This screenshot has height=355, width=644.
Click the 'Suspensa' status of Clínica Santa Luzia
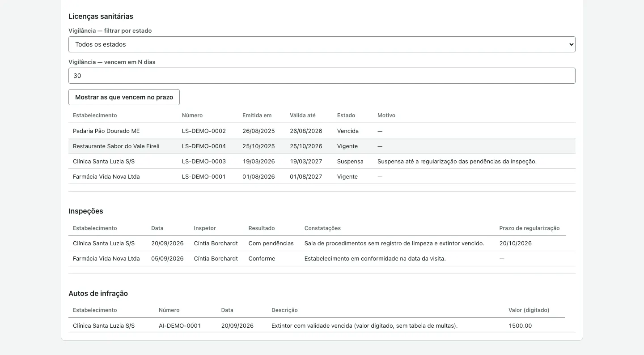(350, 162)
